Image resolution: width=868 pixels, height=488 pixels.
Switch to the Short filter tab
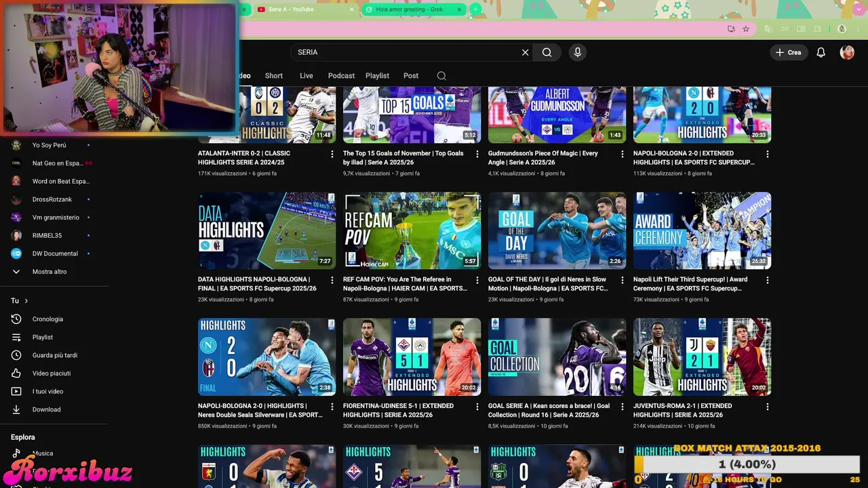click(x=274, y=76)
